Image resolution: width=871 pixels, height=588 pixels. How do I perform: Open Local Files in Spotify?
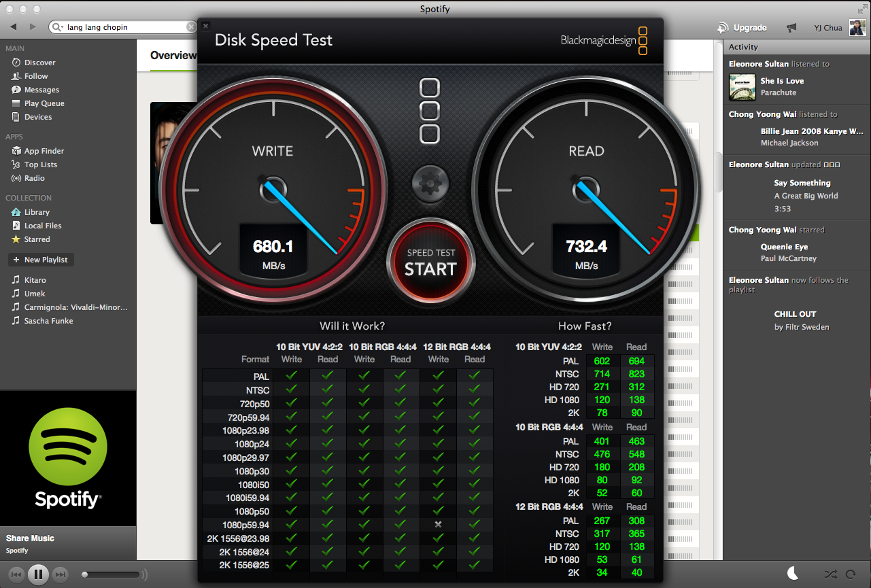pyautogui.click(x=43, y=226)
